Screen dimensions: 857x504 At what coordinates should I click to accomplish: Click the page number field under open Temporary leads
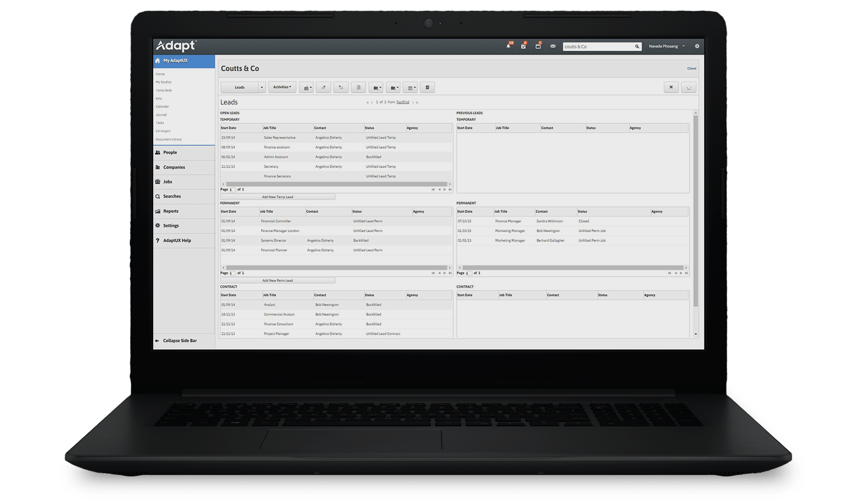coord(232,190)
